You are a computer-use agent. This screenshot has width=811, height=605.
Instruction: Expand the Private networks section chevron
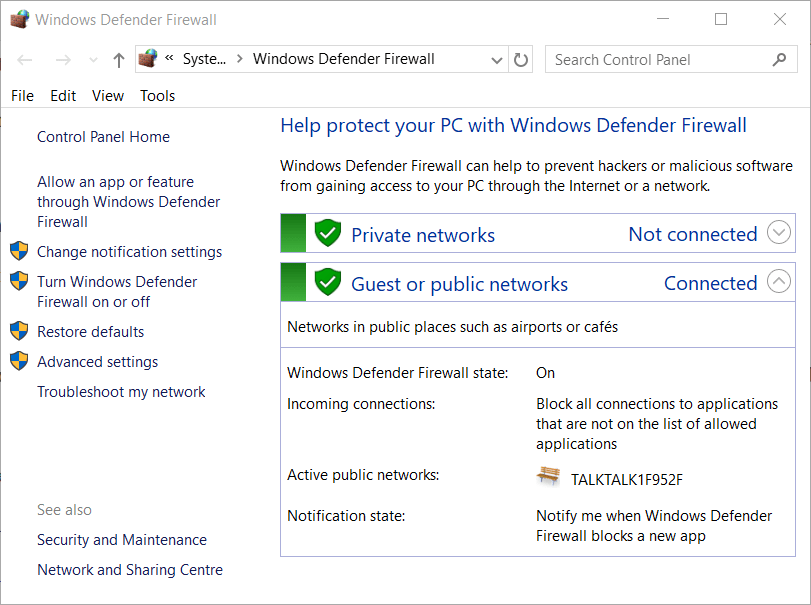click(x=779, y=234)
